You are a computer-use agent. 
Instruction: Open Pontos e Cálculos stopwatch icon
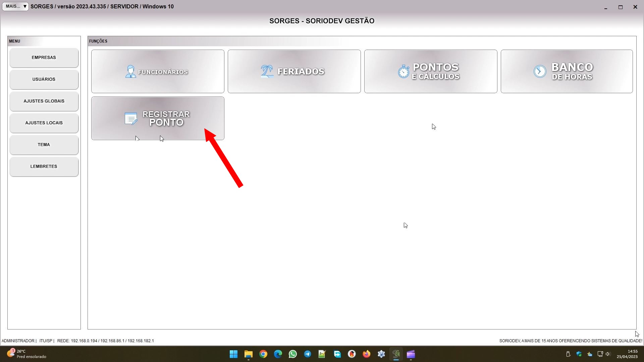click(x=404, y=72)
